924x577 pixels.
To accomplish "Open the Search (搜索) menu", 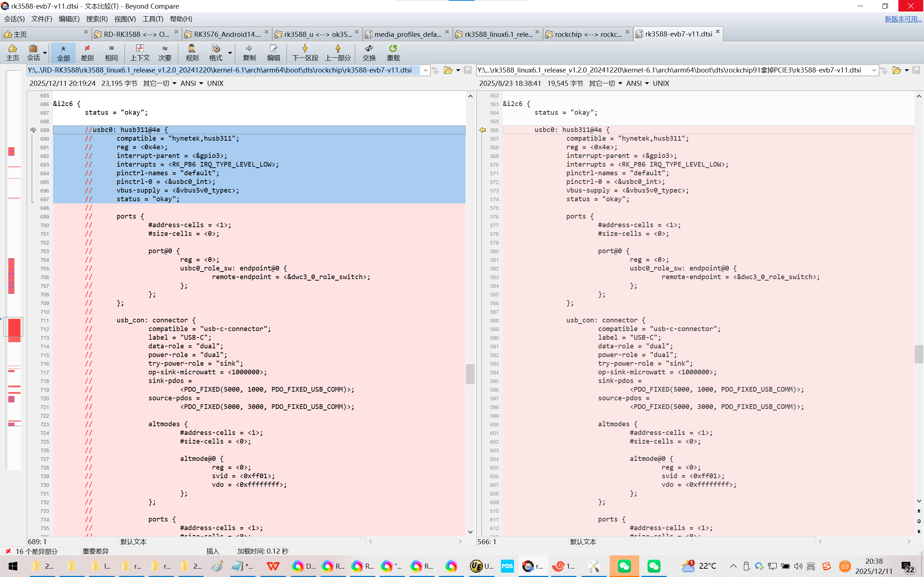I will click(x=97, y=19).
